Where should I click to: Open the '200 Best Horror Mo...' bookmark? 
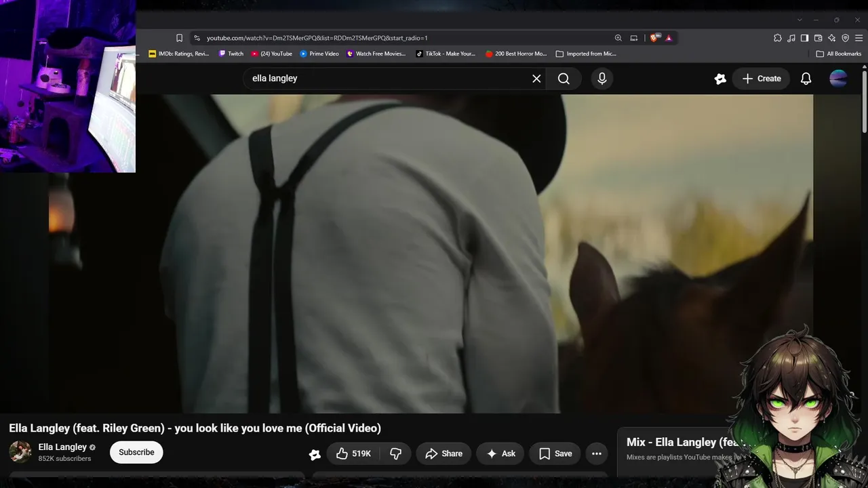coord(516,54)
